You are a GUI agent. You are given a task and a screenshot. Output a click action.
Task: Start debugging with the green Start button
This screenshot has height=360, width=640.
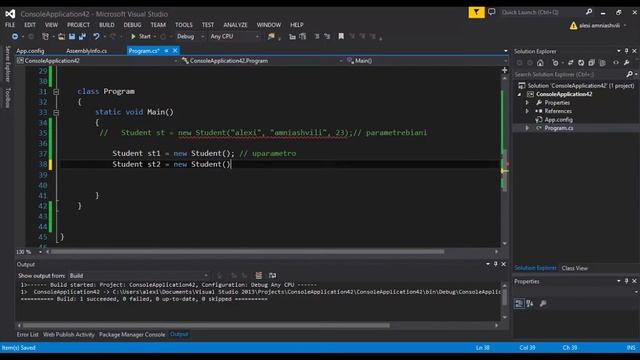click(140, 36)
